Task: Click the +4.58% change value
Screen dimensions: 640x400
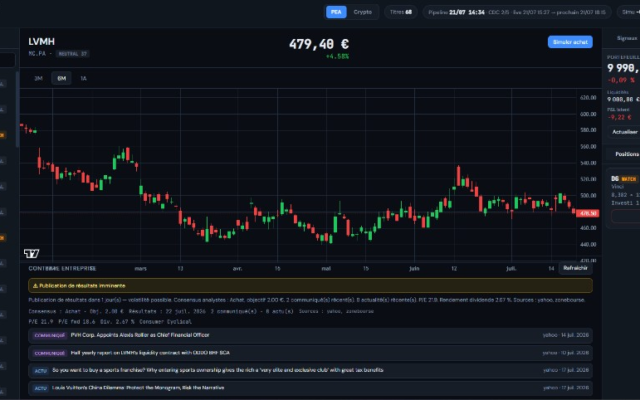Action: 337,56
